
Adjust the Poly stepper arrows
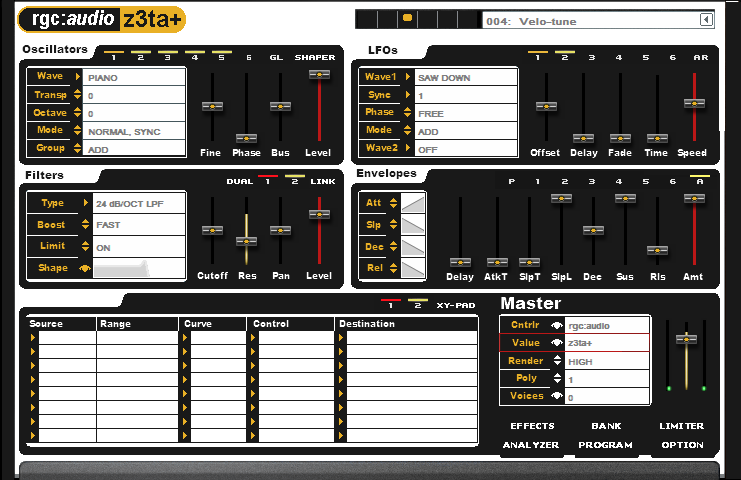coord(558,378)
